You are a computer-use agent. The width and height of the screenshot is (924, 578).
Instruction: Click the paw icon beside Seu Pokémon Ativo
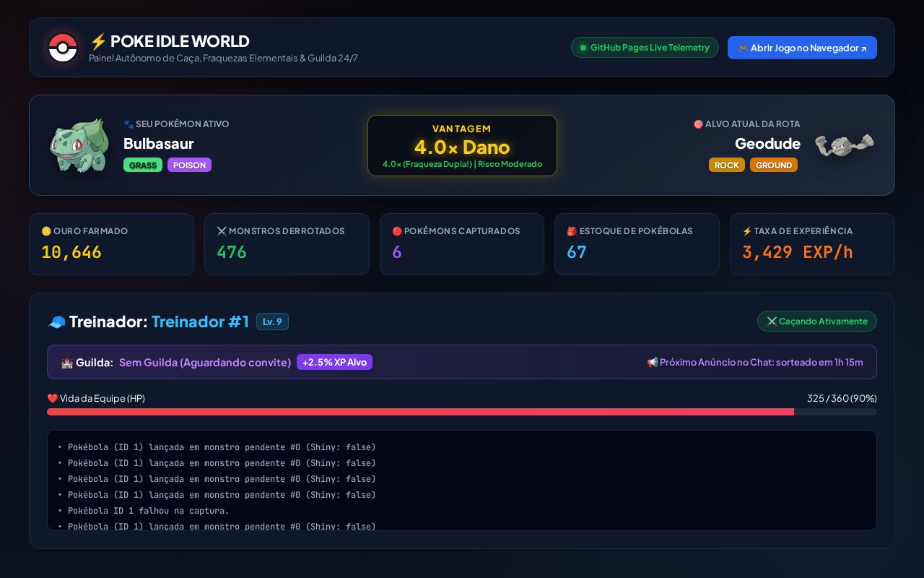[128, 124]
